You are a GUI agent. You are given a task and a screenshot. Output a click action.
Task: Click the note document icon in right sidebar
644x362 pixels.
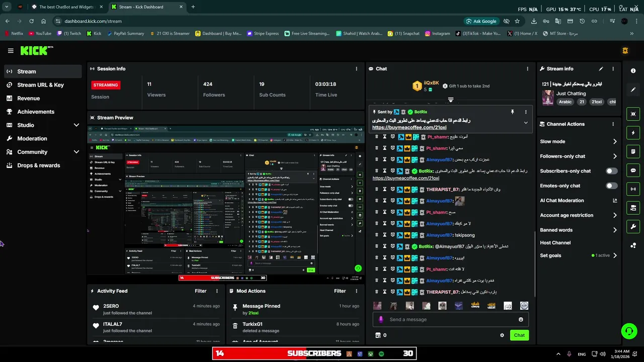pyautogui.click(x=633, y=152)
